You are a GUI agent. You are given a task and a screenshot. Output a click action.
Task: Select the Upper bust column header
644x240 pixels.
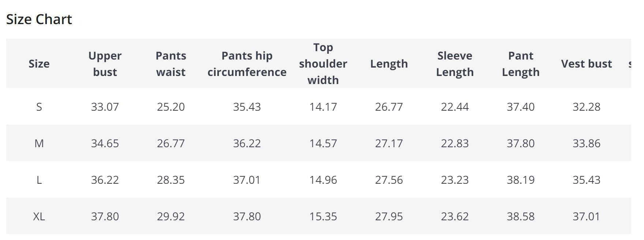point(105,64)
